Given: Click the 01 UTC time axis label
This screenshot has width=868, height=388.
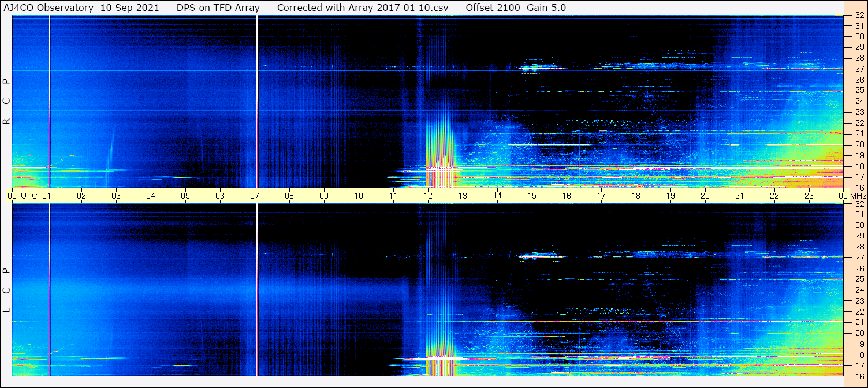Looking at the screenshot, I should point(47,196).
